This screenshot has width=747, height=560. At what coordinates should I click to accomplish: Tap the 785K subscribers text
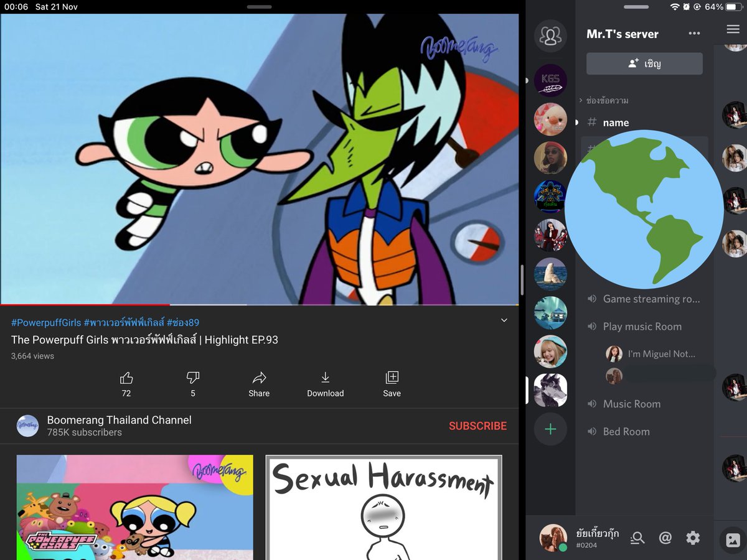coord(85,432)
